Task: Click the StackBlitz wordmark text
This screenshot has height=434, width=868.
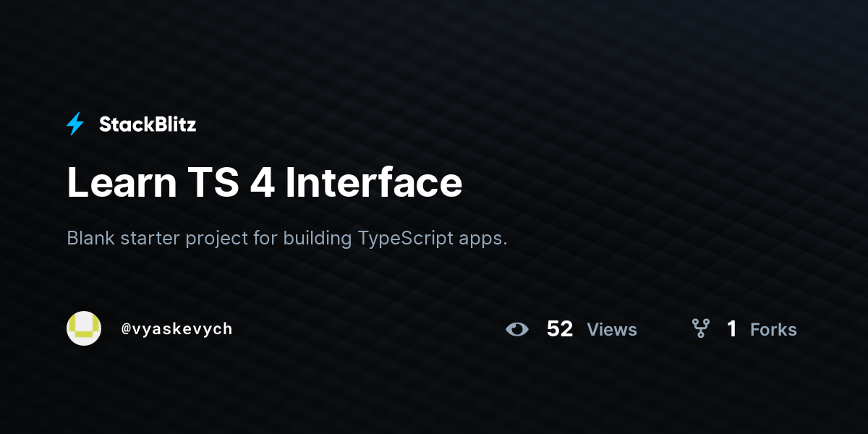Action: (148, 124)
